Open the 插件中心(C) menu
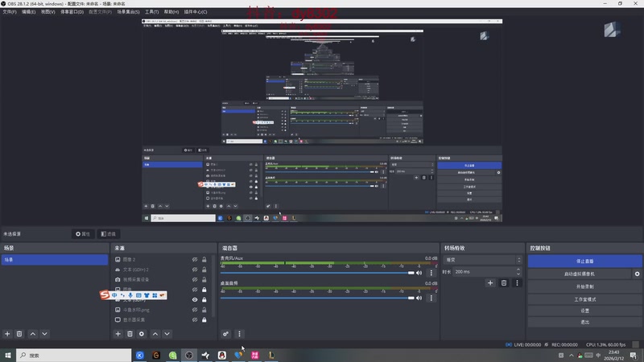Viewport: 644px width, 362px height. pos(196,12)
